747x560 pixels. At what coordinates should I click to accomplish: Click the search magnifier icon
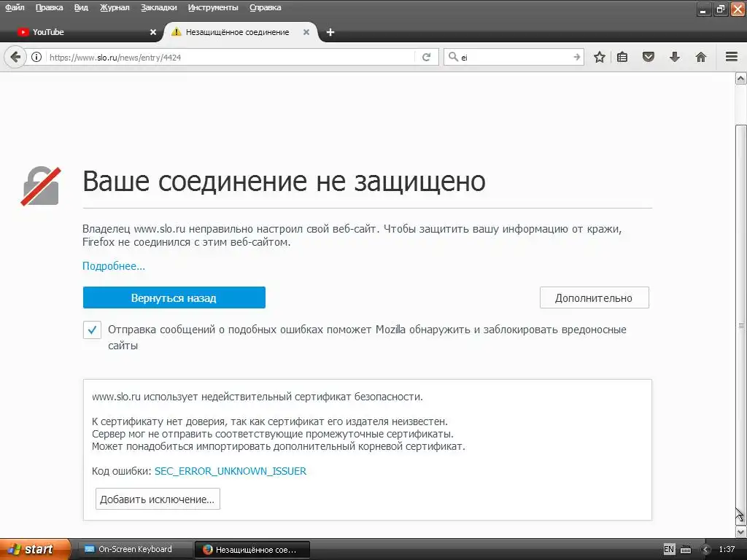coord(453,57)
